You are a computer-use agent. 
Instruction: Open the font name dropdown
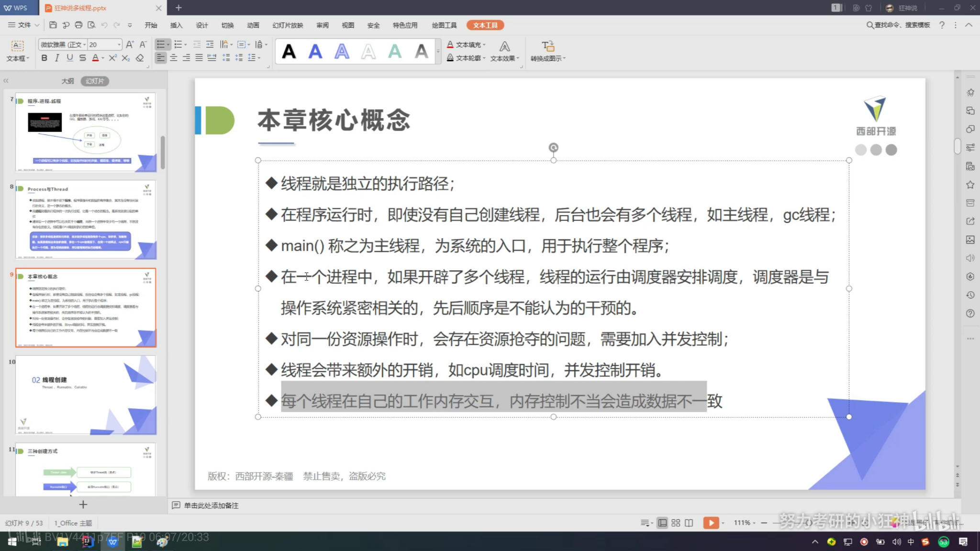point(85,44)
